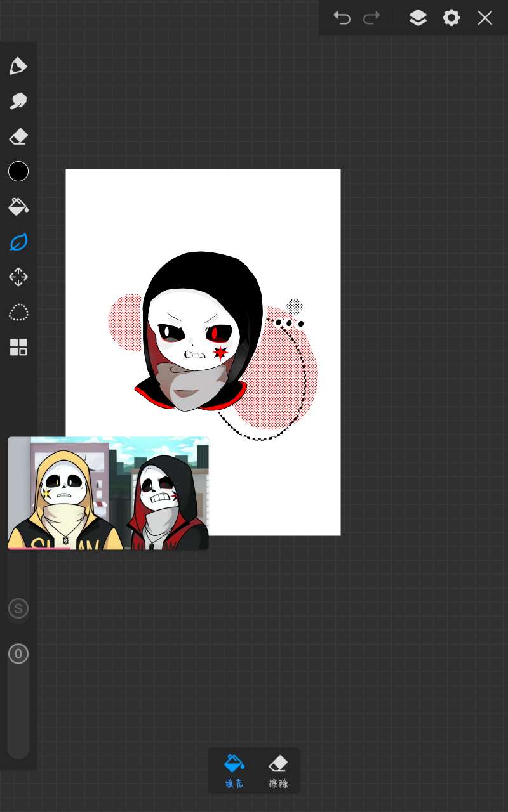Close the editor with the X button
508x812 pixels.
(x=485, y=18)
